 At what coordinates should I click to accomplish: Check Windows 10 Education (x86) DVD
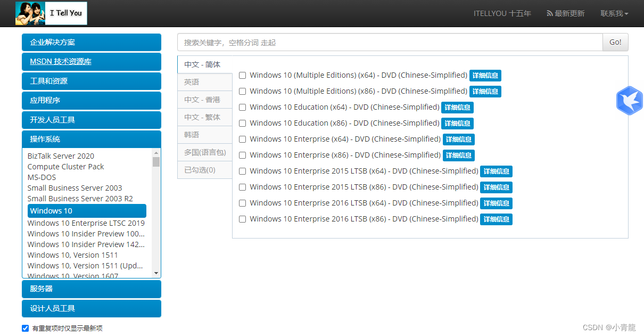click(x=243, y=124)
